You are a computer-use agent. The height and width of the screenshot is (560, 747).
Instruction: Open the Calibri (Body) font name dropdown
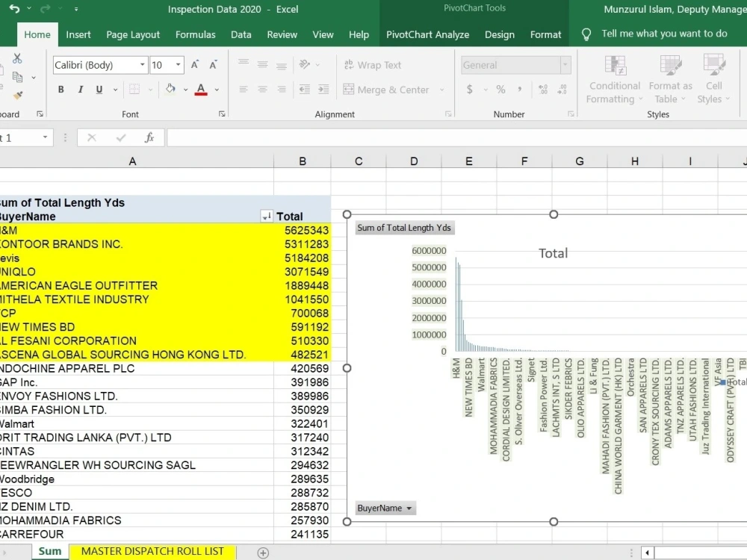coord(142,65)
